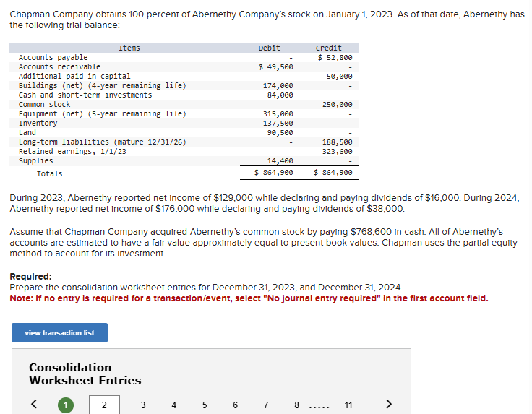Go to next entry with right chevron
532x414 pixels.
pos(389,404)
